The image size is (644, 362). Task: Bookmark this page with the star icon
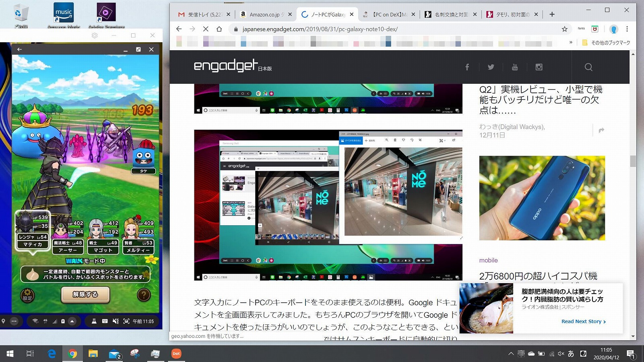point(564,29)
